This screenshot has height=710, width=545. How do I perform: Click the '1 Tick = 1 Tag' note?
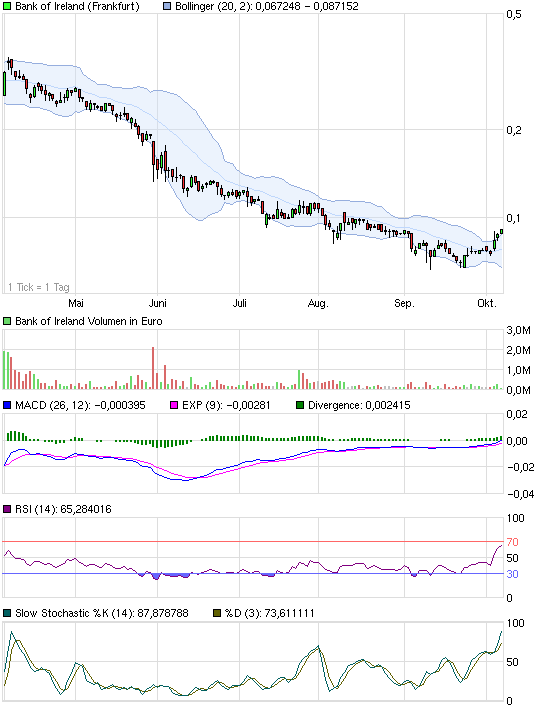click(x=38, y=287)
